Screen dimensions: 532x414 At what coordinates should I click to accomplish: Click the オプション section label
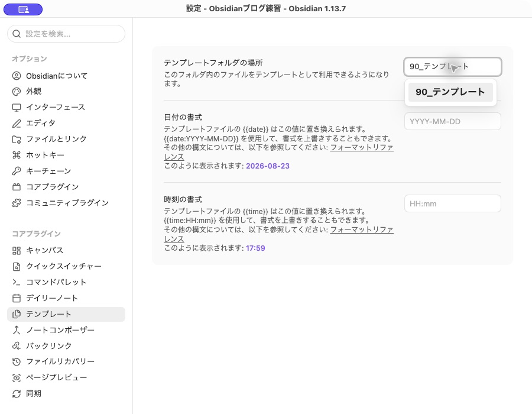pyautogui.click(x=30, y=59)
